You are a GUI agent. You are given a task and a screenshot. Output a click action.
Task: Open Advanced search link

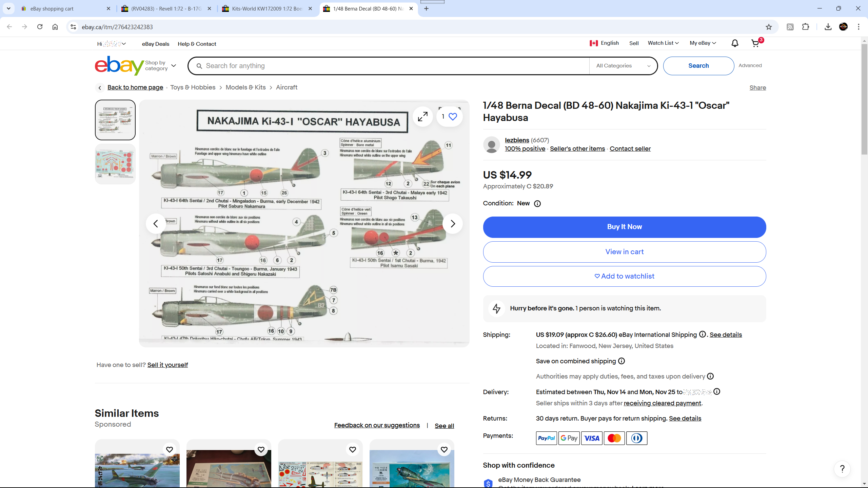tap(750, 65)
